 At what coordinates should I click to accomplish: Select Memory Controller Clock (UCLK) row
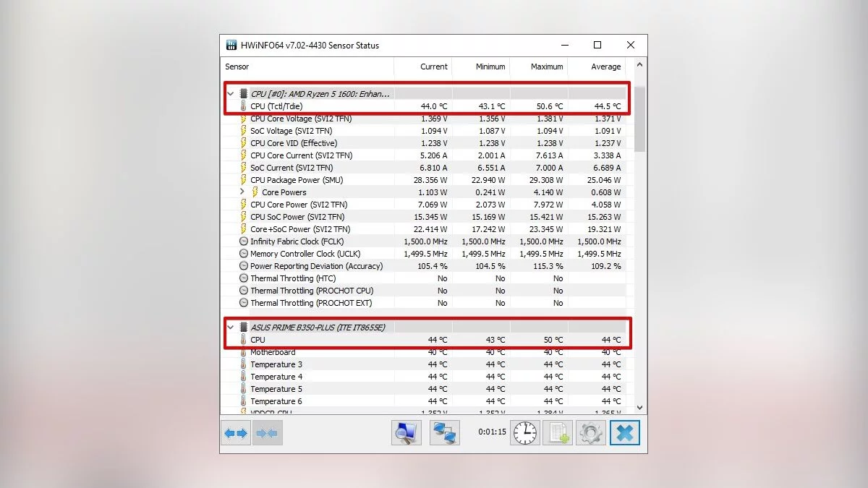pos(424,254)
